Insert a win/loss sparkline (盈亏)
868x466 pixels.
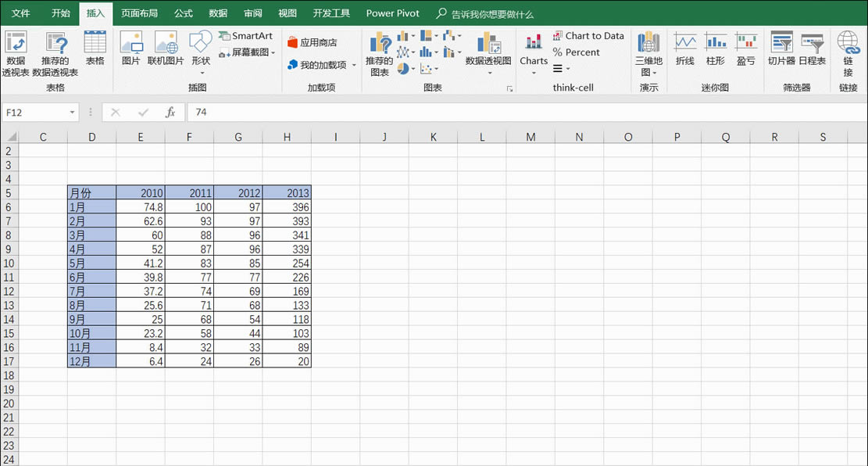pos(745,47)
